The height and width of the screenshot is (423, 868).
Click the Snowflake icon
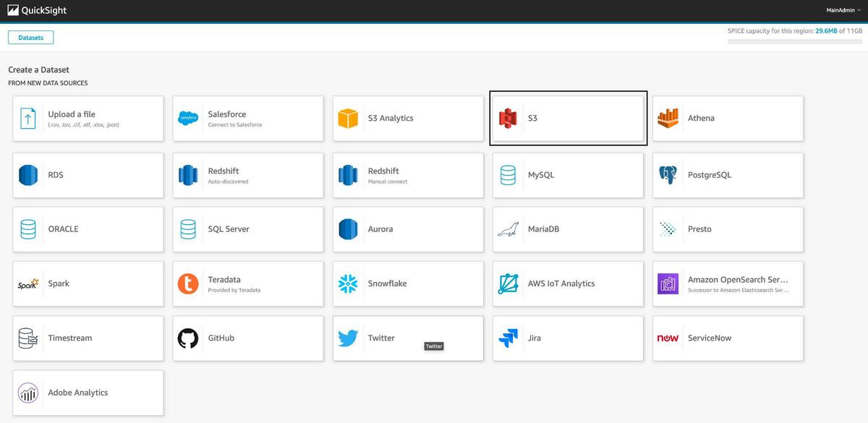coord(348,283)
